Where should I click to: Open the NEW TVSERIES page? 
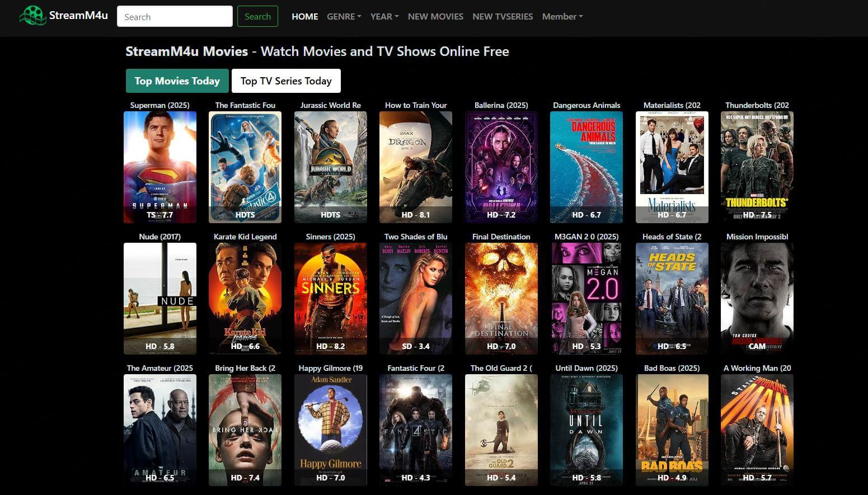(x=502, y=16)
